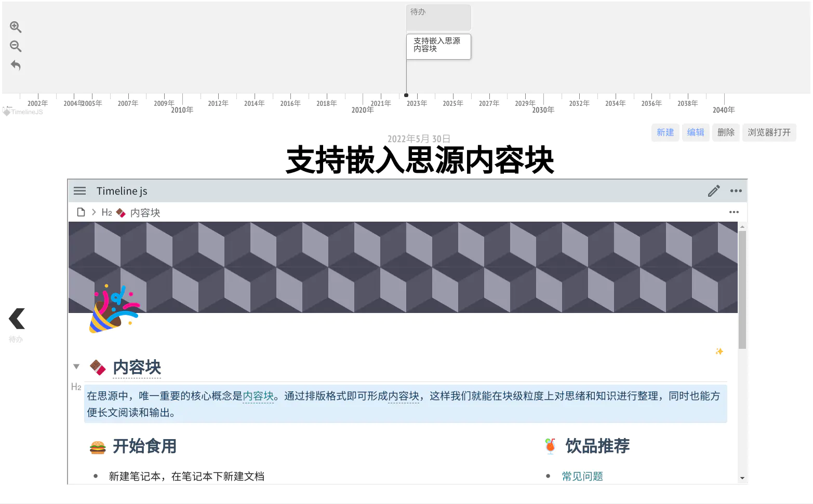Click the sparkle icon at right
The width and height of the screenshot is (813, 504).
[x=719, y=351]
